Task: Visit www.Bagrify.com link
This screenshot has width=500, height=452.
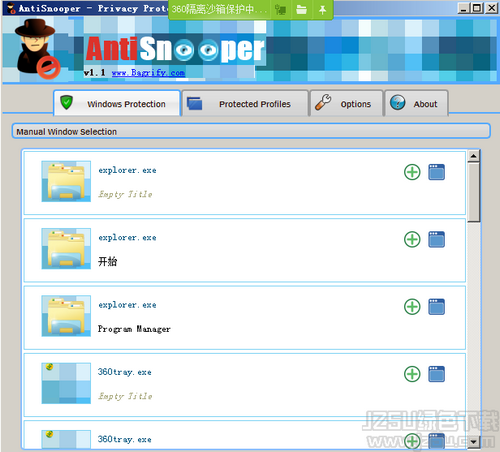Action: click(x=148, y=73)
